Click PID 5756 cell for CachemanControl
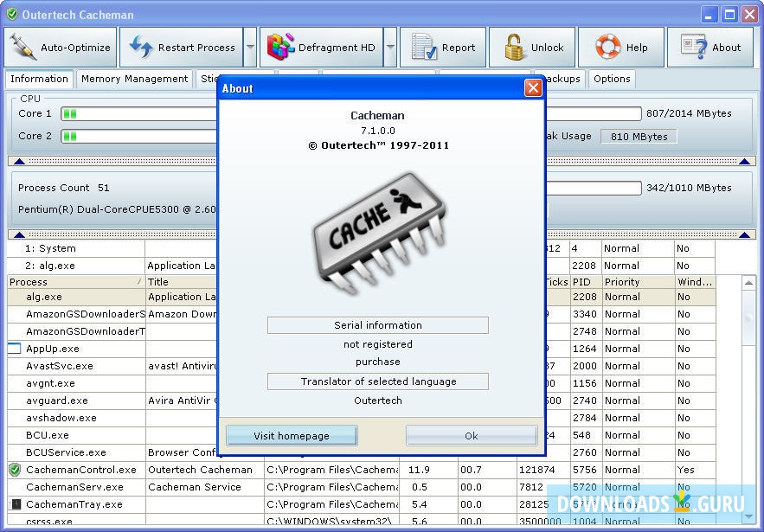The image size is (764, 532). pyautogui.click(x=586, y=470)
